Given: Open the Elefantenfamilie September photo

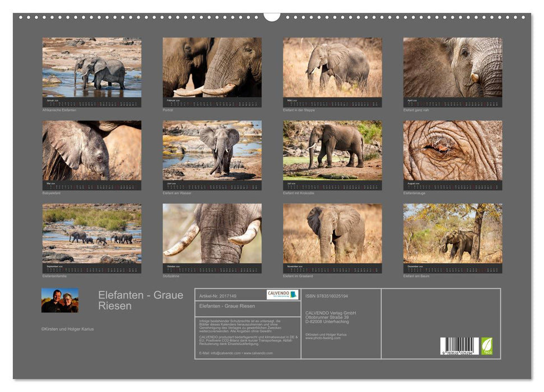Looking at the screenshot, I should tap(92, 234).
